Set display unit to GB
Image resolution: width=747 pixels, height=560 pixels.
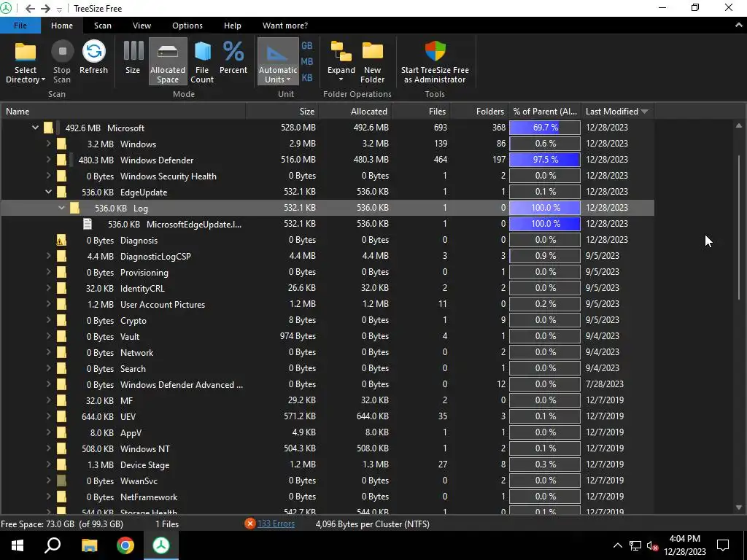click(x=307, y=46)
